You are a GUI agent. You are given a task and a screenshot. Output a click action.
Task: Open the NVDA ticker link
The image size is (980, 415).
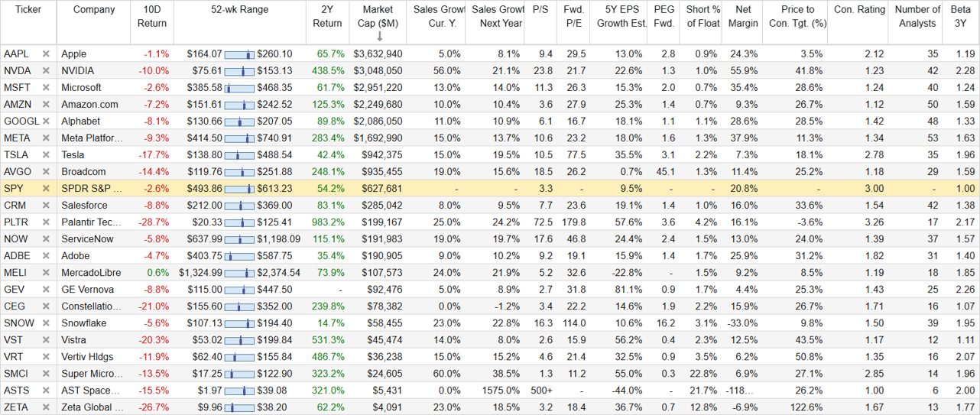[x=18, y=71]
